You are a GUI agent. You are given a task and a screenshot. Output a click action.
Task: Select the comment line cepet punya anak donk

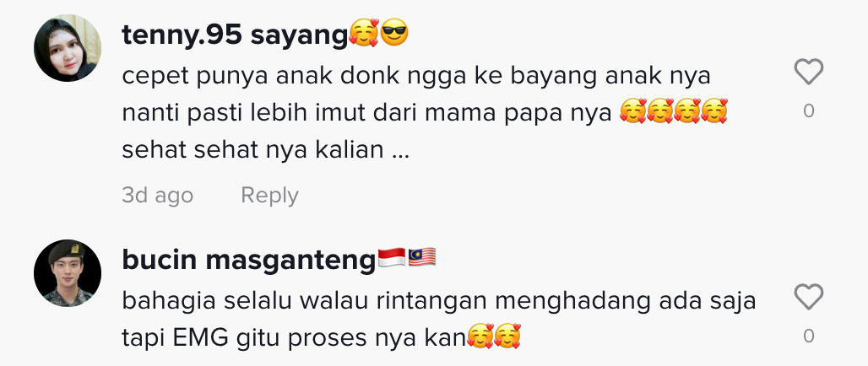point(416,76)
